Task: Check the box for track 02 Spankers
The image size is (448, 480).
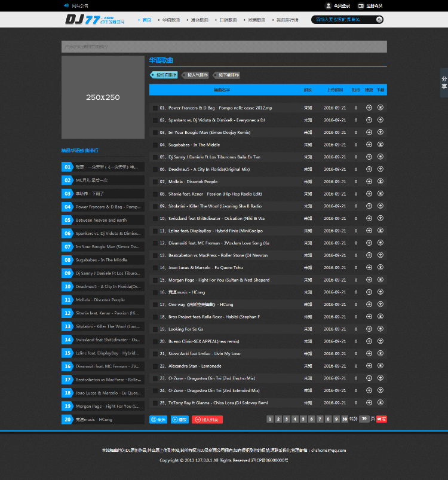Action: click(x=155, y=120)
